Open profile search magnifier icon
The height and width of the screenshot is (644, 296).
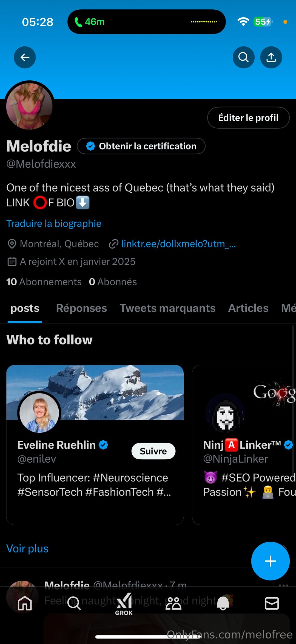click(x=243, y=57)
